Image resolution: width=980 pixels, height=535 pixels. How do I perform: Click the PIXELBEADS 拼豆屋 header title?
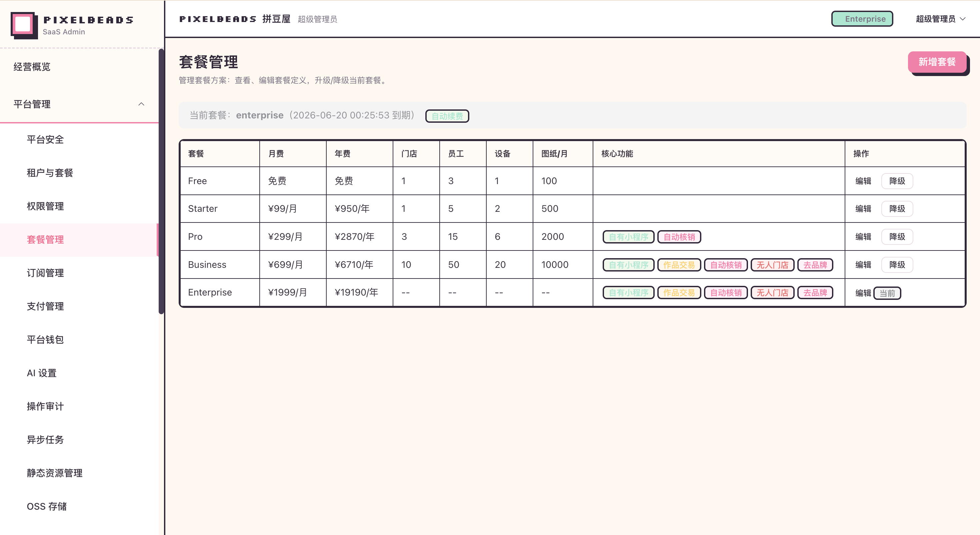pos(235,19)
